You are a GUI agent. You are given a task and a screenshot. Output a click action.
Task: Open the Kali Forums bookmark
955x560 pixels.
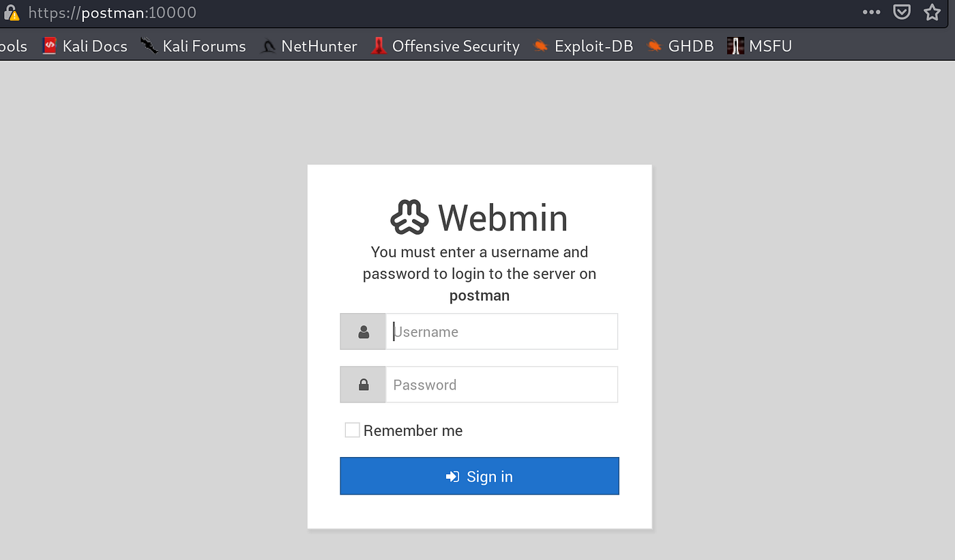pyautogui.click(x=193, y=46)
